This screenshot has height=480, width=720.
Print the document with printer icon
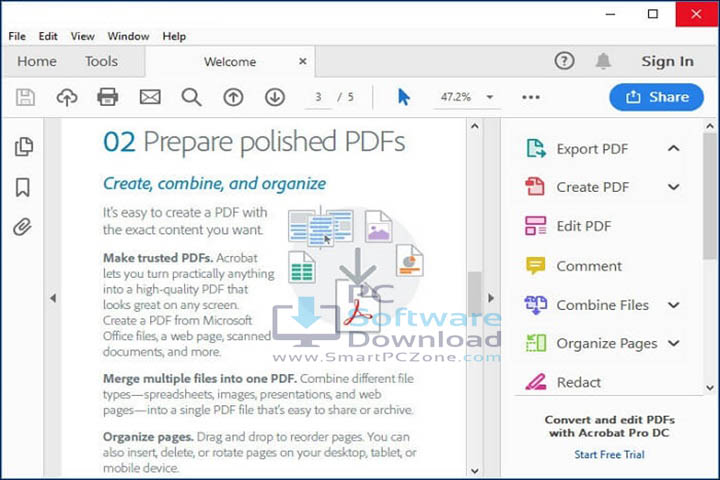click(x=108, y=97)
